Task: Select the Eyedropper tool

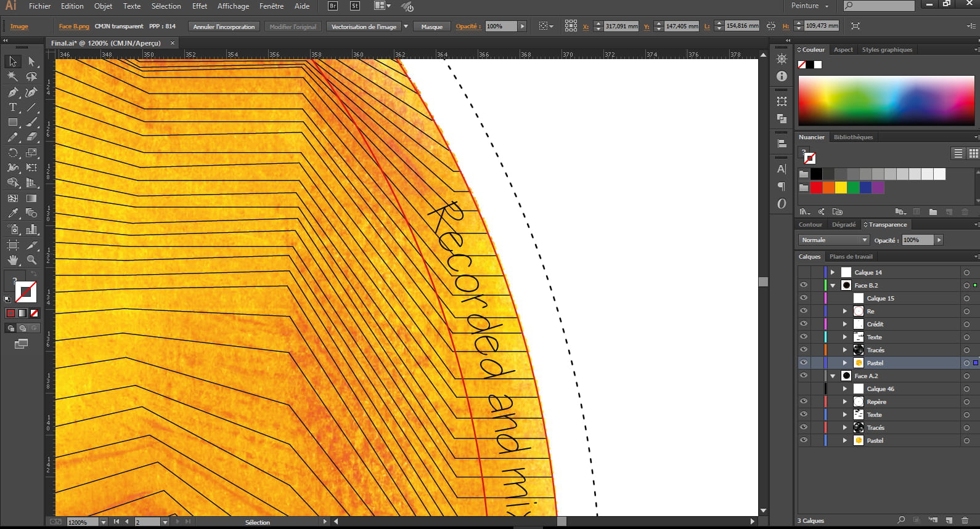Action: (13, 213)
